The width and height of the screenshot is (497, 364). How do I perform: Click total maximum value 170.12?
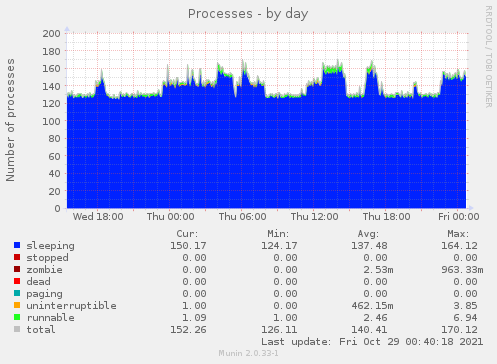(x=459, y=330)
